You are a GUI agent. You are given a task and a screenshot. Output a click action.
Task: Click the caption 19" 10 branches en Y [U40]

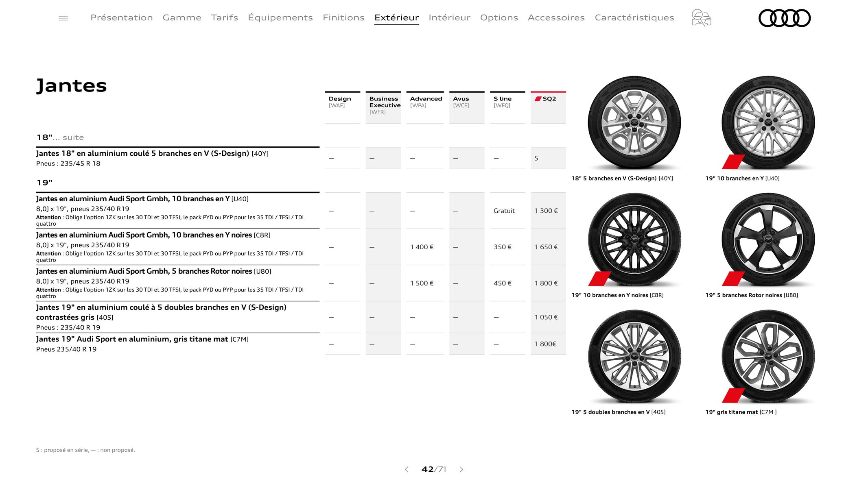coord(742,179)
